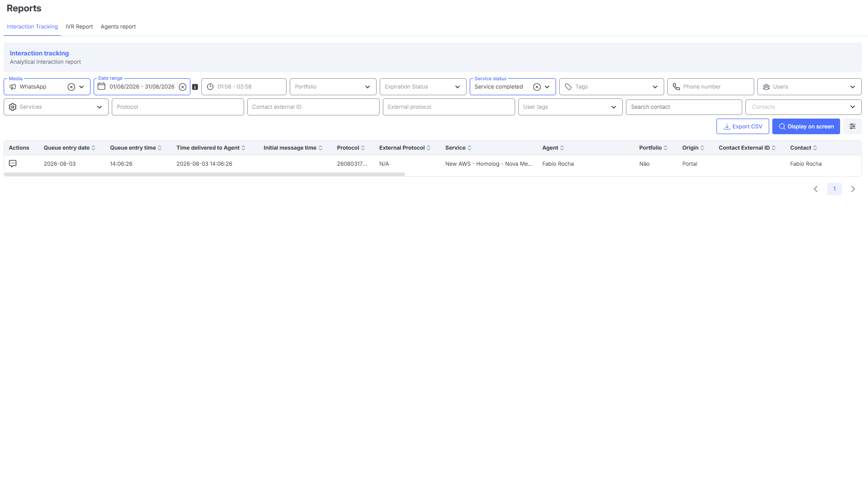
Task: Switch to Interaction Tracking tab
Action: tap(32, 27)
